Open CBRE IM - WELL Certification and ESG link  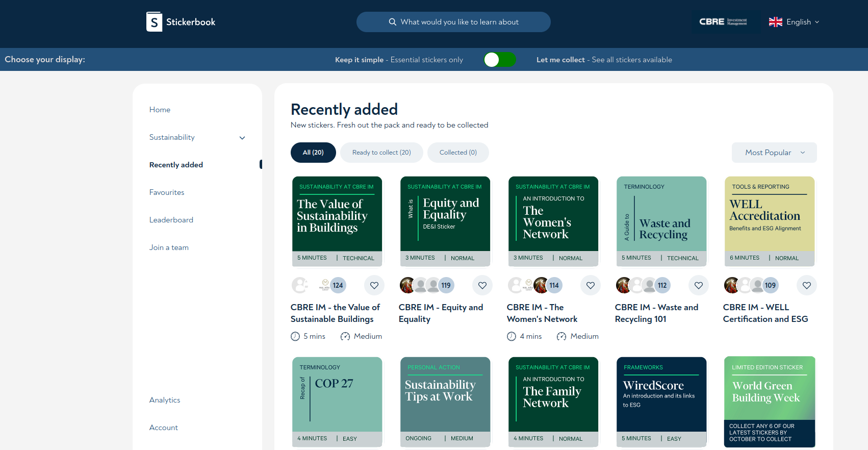pyautogui.click(x=765, y=313)
